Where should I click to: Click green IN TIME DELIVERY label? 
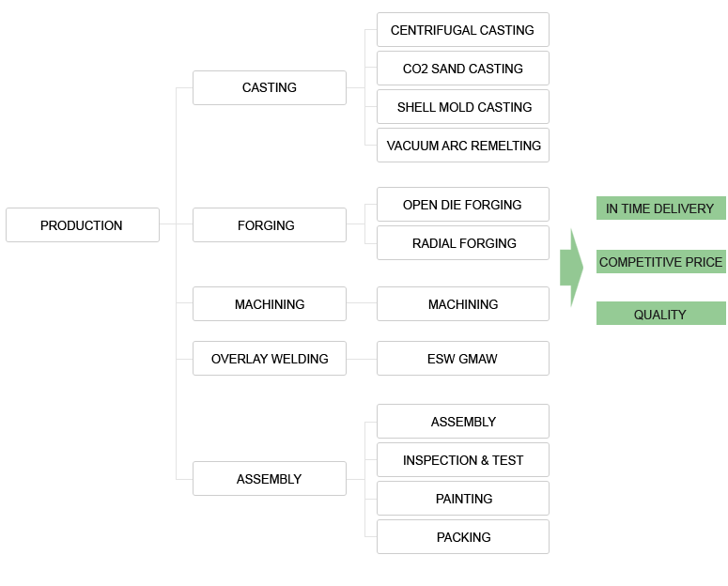click(x=661, y=208)
